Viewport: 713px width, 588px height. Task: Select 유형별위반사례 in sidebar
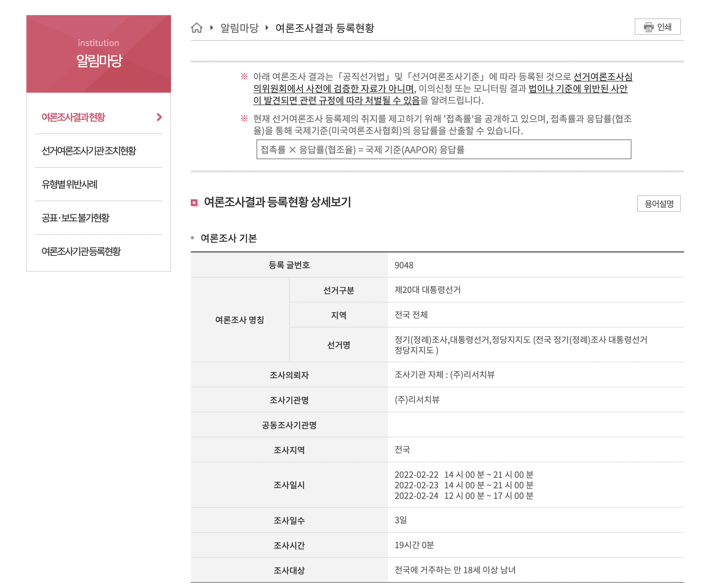coord(69,184)
